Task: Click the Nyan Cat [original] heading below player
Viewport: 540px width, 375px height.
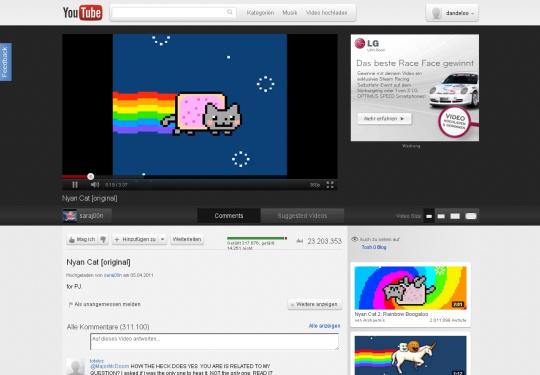Action: pos(98,262)
